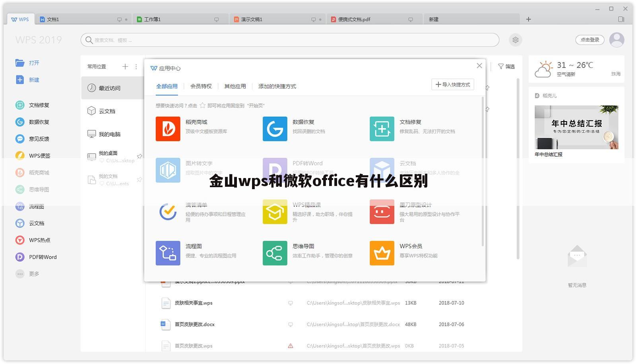636x364 pixels.
Task: Open 数据恢复 in the left sidebar
Action: pyautogui.click(x=32, y=122)
